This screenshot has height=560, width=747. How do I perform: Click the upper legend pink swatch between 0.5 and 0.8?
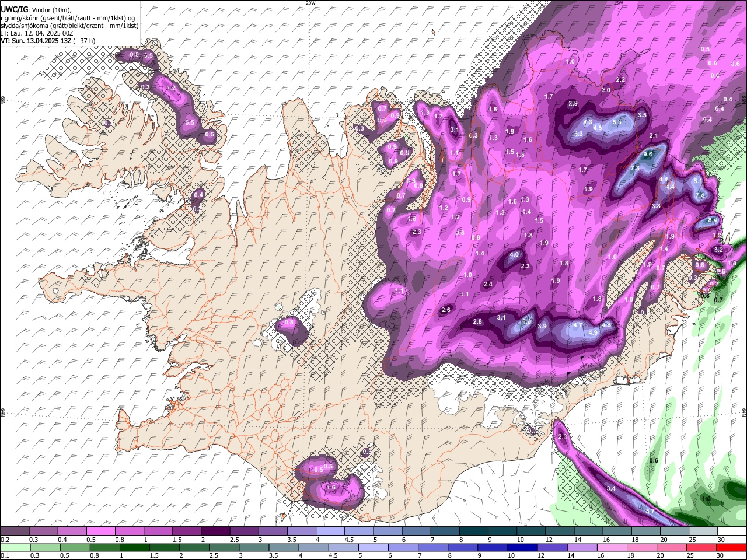[100, 531]
